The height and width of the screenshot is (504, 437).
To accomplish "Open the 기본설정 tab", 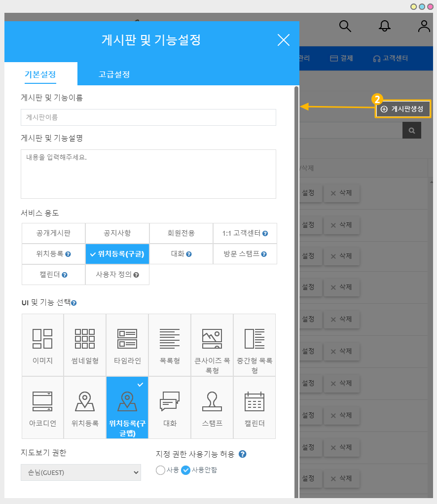I will [x=40, y=74].
